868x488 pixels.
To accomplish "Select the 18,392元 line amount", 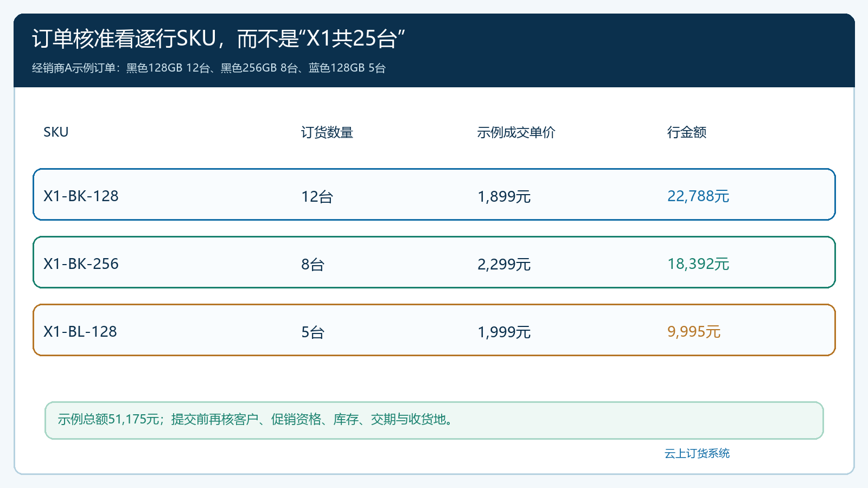I will click(698, 264).
